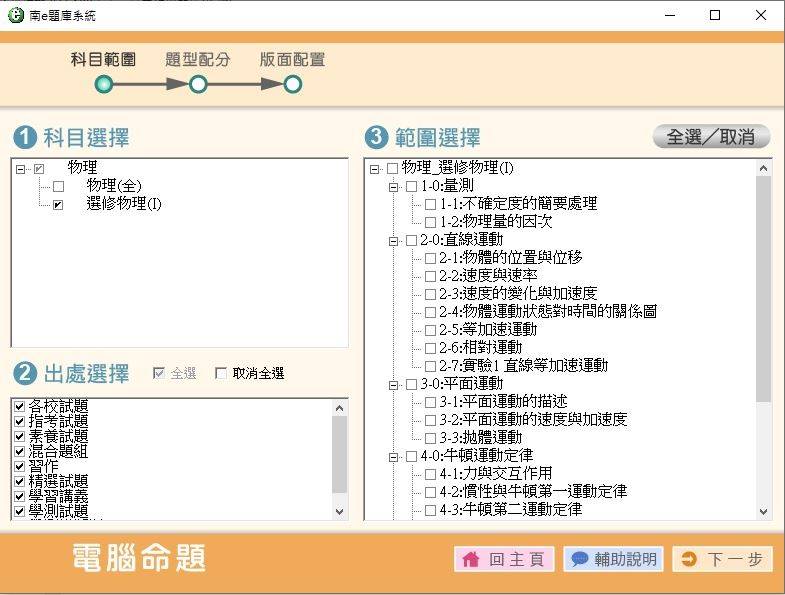Select 選修物理(I) text in subject tree
Image resolution: width=785 pixels, height=595 pixels.
click(124, 203)
